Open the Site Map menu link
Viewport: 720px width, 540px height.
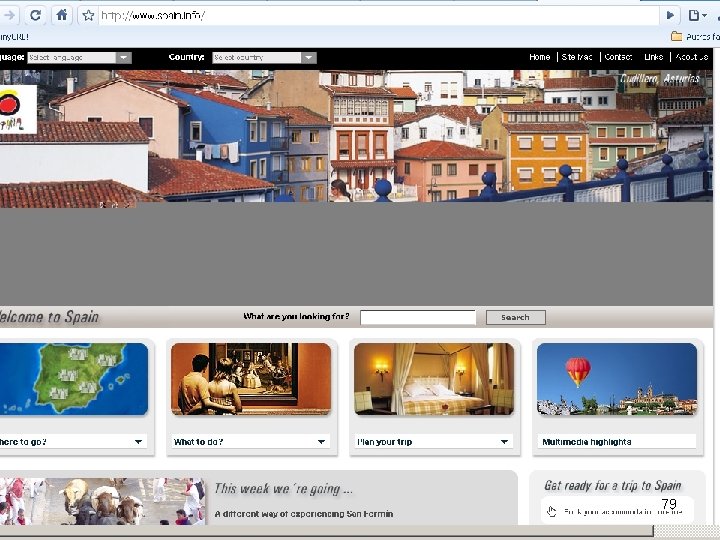577,57
